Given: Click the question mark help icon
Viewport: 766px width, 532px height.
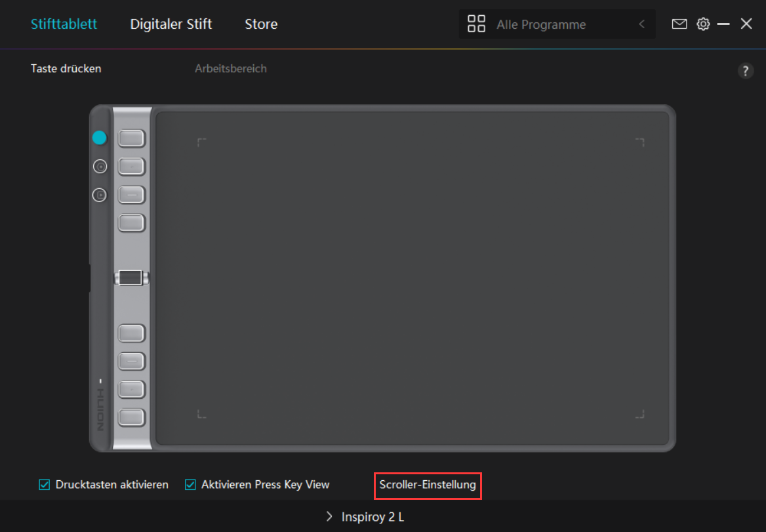Looking at the screenshot, I should point(746,72).
